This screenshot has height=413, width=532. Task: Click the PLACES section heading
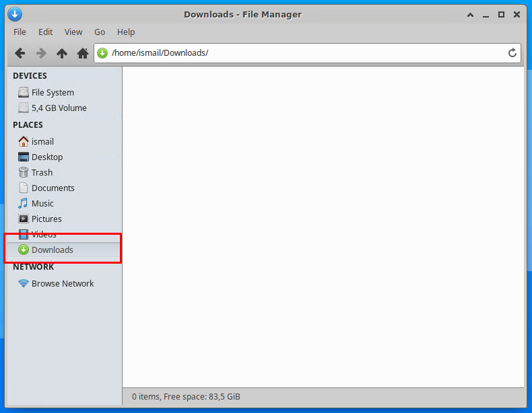coord(28,124)
